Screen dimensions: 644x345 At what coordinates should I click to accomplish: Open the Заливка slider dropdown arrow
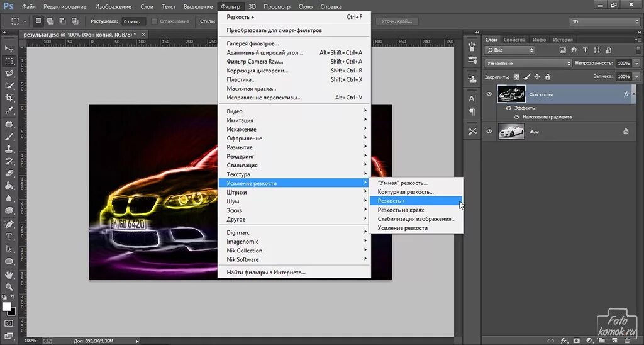click(x=636, y=76)
